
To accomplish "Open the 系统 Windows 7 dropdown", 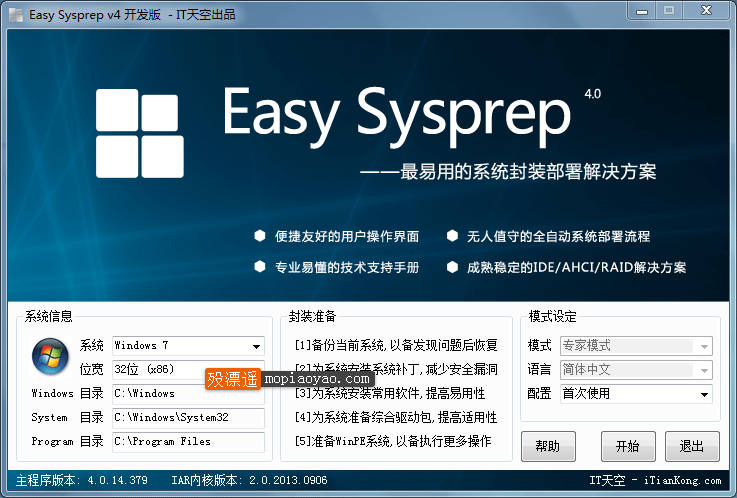I will coord(188,346).
